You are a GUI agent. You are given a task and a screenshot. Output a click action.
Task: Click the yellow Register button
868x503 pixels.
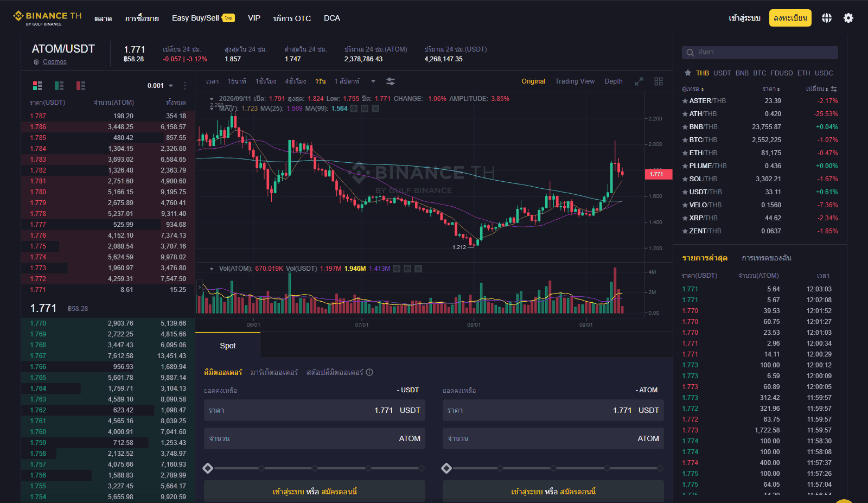pyautogui.click(x=790, y=18)
